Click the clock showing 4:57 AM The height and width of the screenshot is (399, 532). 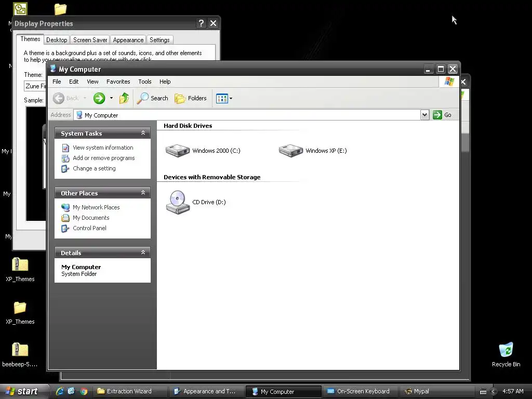click(513, 391)
